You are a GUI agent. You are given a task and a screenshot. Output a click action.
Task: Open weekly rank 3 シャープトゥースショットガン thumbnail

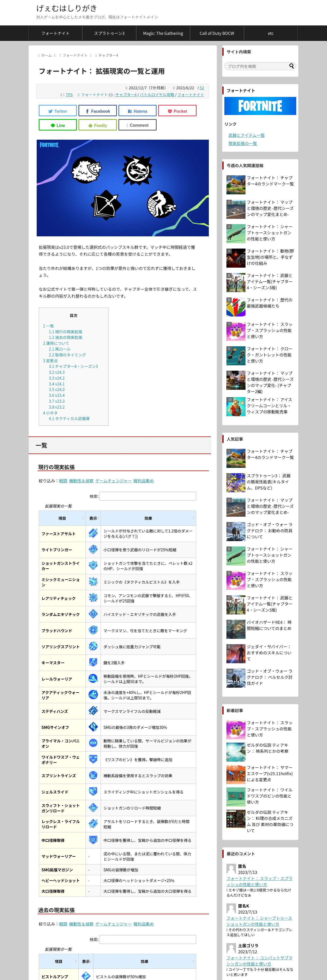236,233
